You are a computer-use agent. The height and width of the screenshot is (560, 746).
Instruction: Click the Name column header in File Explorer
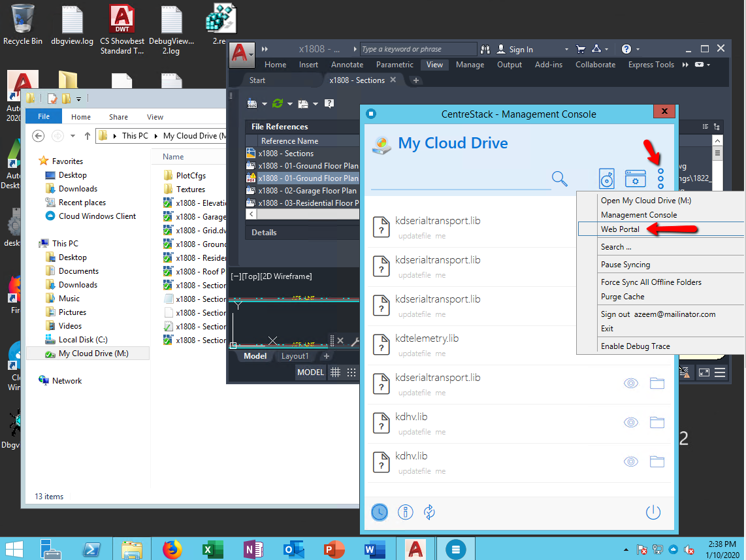click(173, 157)
